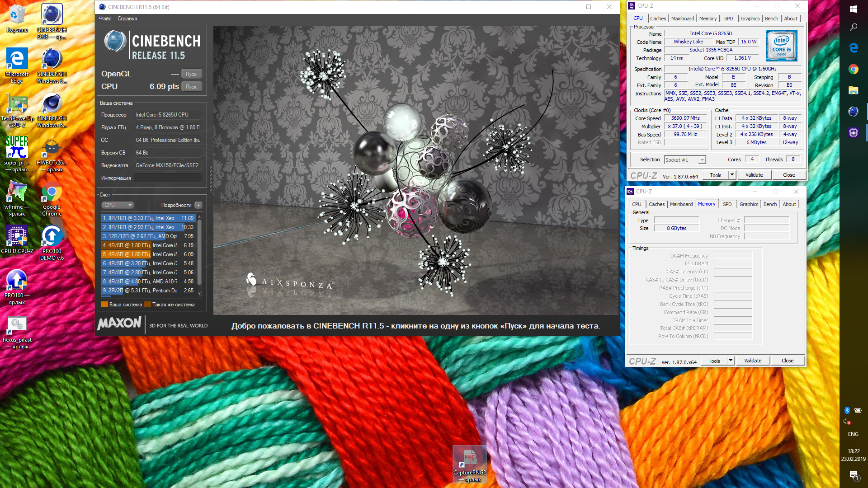Open File Explorer from the taskbar

854,90
